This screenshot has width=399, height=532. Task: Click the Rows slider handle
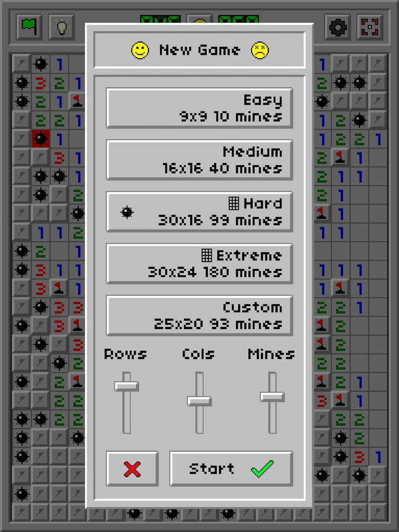coord(127,386)
